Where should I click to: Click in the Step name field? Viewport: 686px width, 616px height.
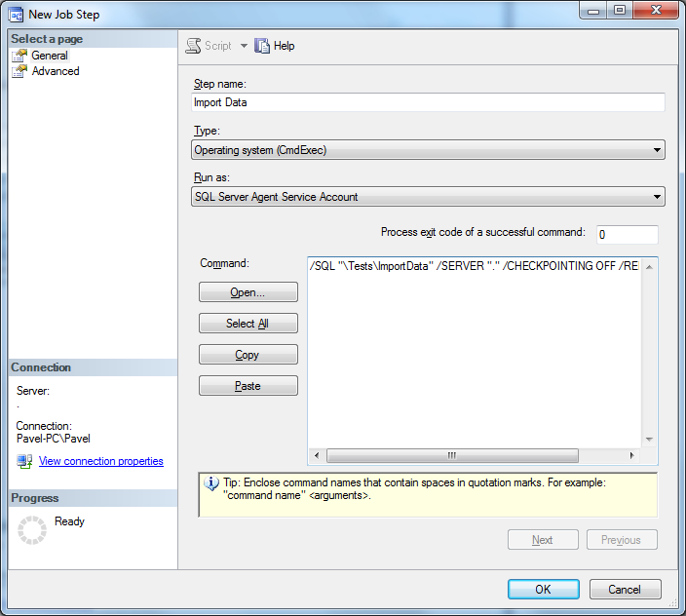428,102
